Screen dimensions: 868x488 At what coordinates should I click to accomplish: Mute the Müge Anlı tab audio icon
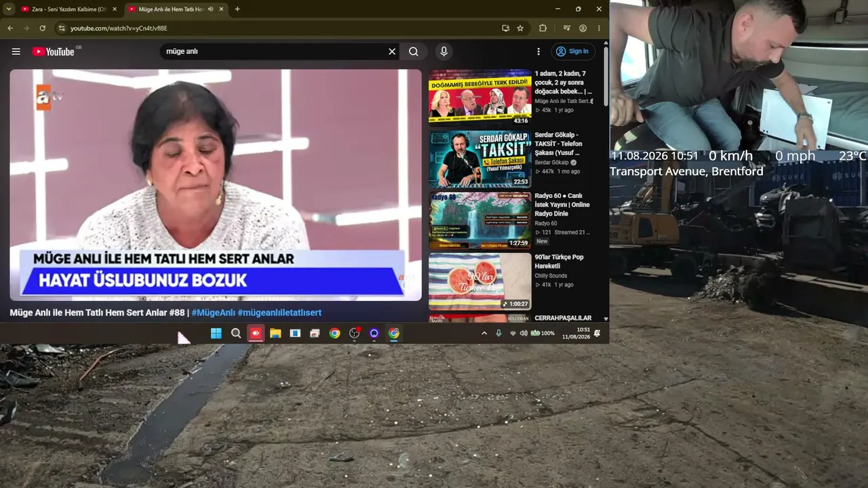coord(210,9)
